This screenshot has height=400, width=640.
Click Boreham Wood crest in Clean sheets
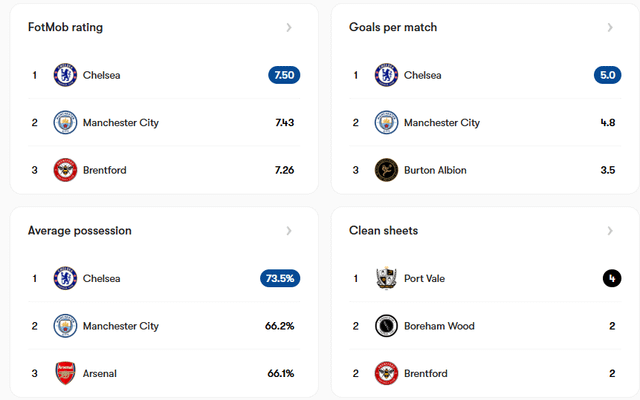[386, 326]
